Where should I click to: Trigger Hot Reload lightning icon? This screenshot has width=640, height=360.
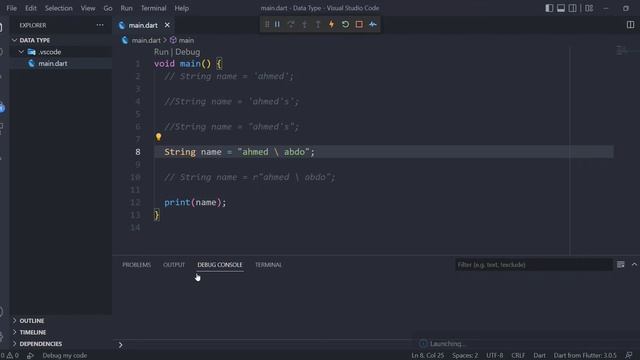tap(331, 24)
